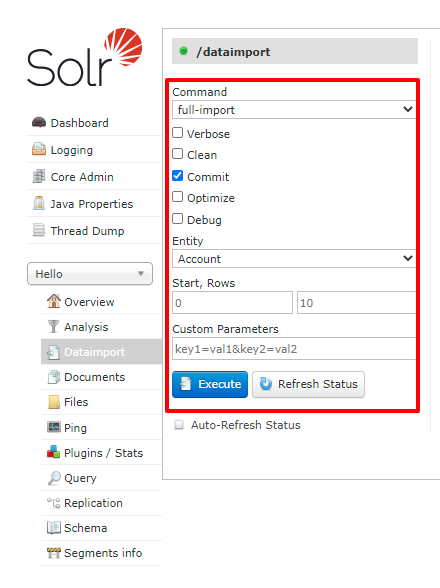
Task: Go to the Logging page
Action: click(72, 150)
